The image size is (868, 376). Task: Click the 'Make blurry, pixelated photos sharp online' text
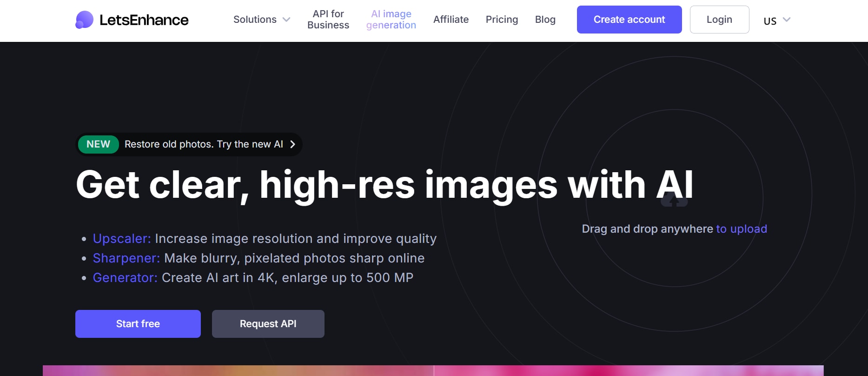[x=294, y=258]
